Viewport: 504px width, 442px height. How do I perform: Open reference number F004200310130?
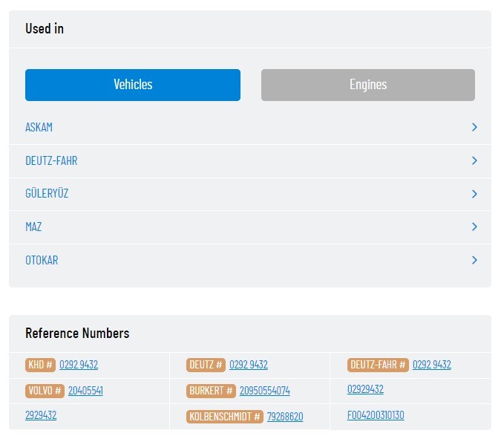coord(376,415)
